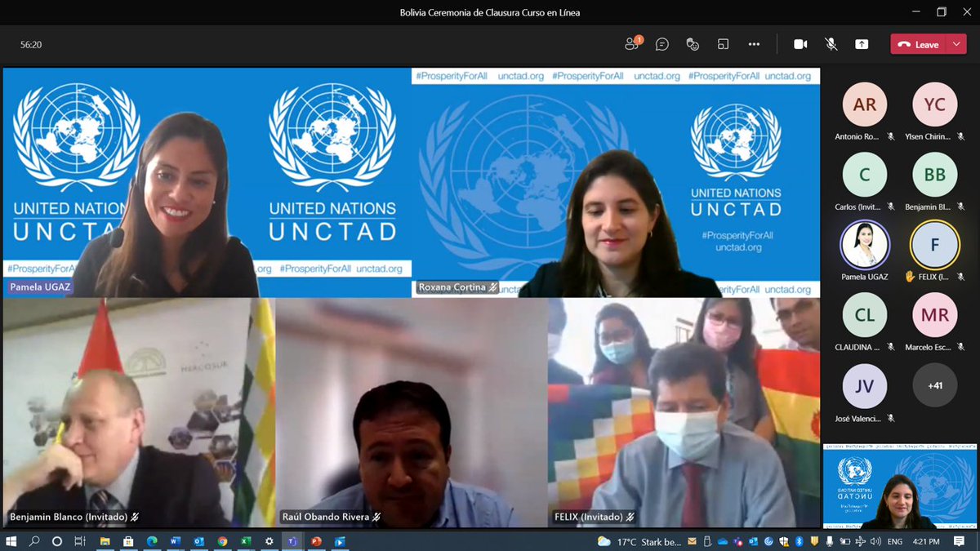Select CLAUDINA participant avatar CL
This screenshot has width=980, height=551.
[865, 315]
